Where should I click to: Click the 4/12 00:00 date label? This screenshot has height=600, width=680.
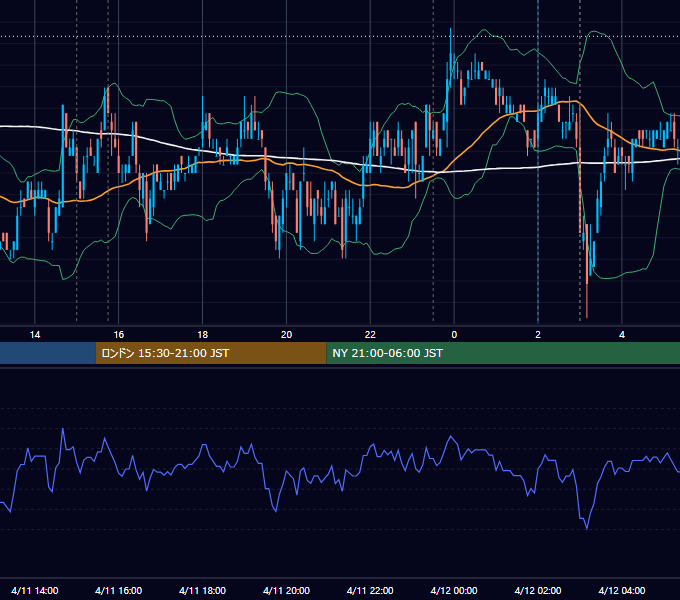(454, 590)
